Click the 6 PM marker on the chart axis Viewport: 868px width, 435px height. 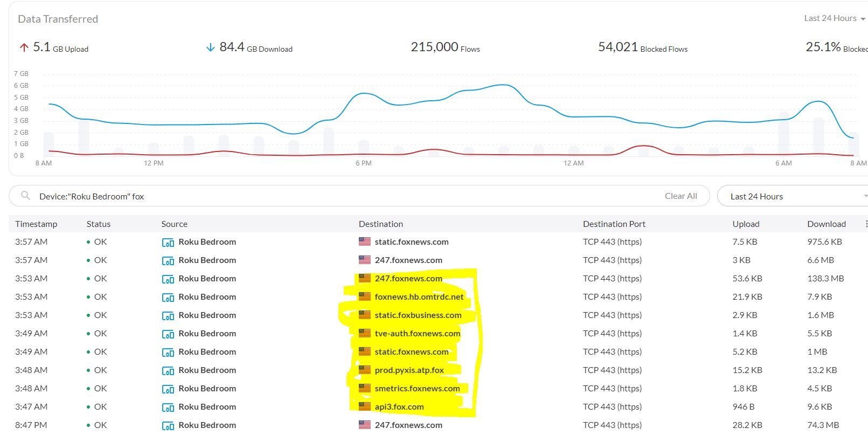[364, 163]
